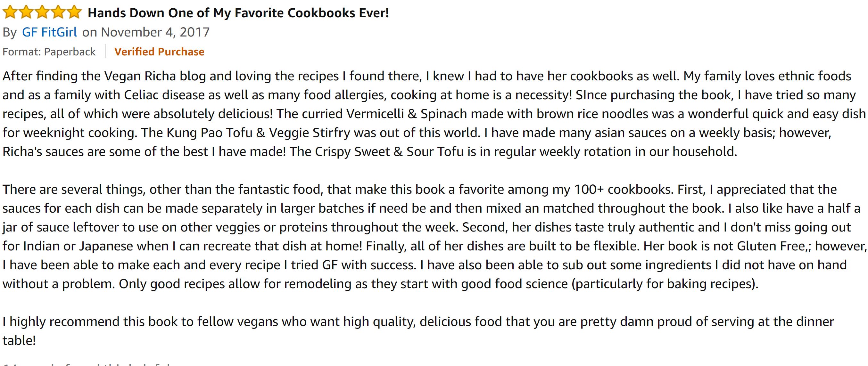Click the 'Vegan Richa blog' mention
868x366 pixels.
(155, 77)
